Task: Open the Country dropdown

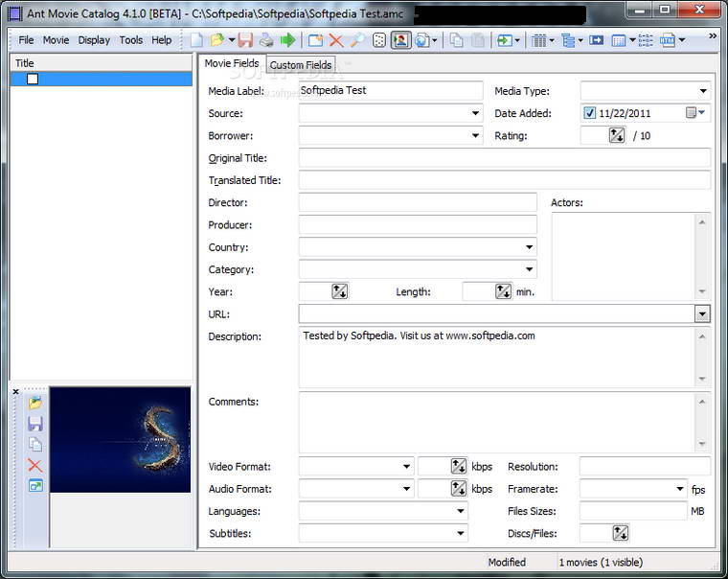Action: click(530, 247)
